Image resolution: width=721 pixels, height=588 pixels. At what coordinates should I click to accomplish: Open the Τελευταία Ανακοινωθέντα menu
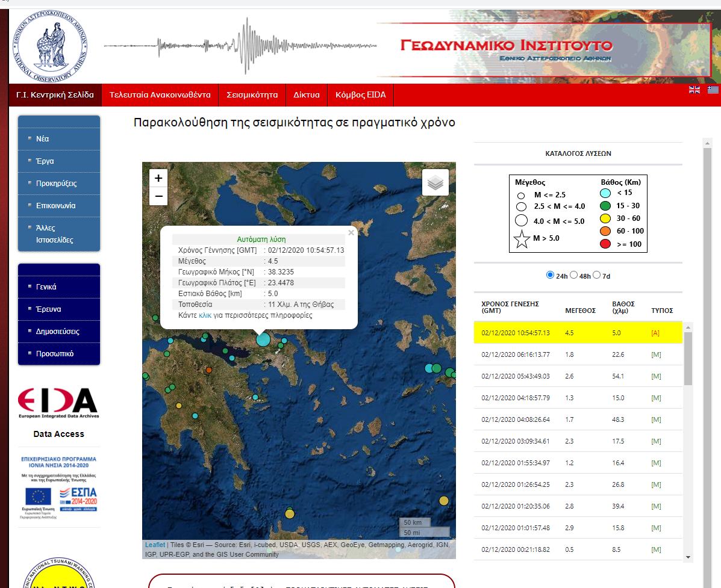[x=160, y=95]
